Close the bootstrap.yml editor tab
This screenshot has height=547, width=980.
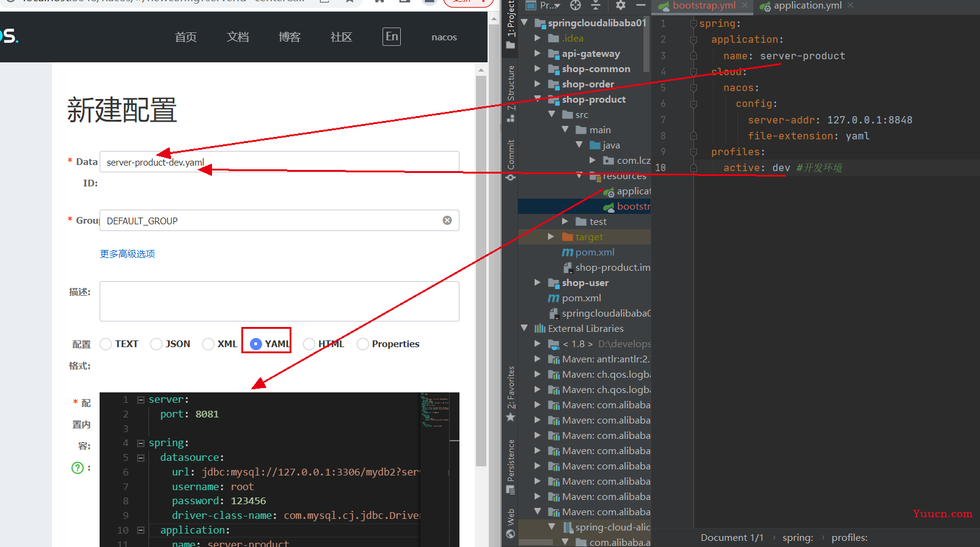[x=744, y=6]
